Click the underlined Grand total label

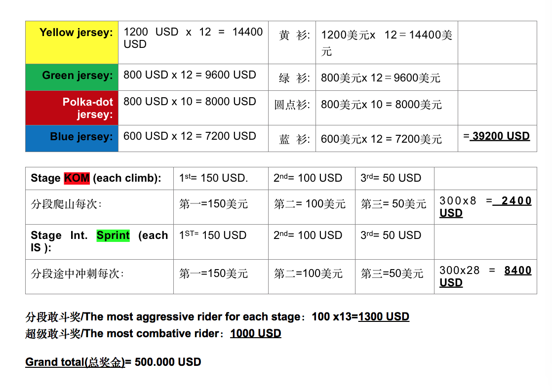(x=75, y=362)
